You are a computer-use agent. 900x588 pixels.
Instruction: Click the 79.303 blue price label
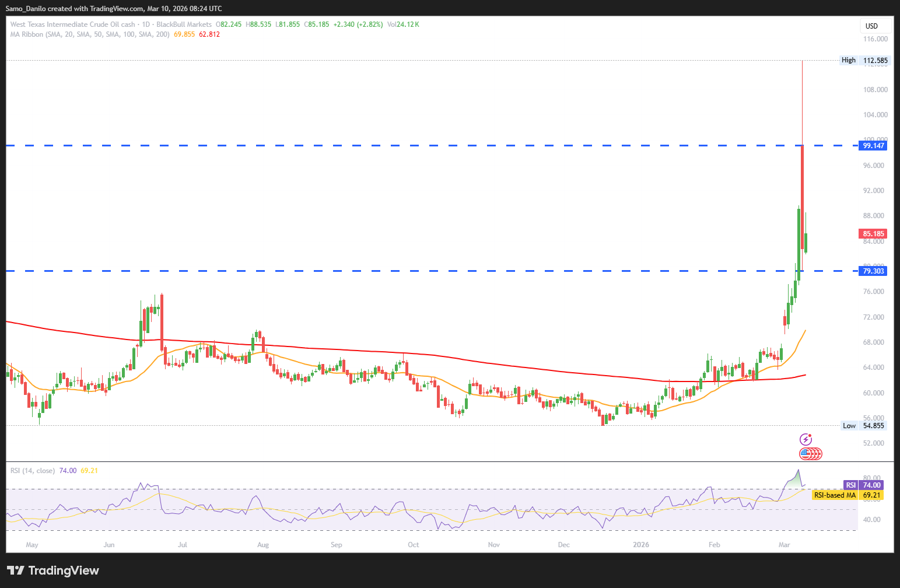click(873, 271)
